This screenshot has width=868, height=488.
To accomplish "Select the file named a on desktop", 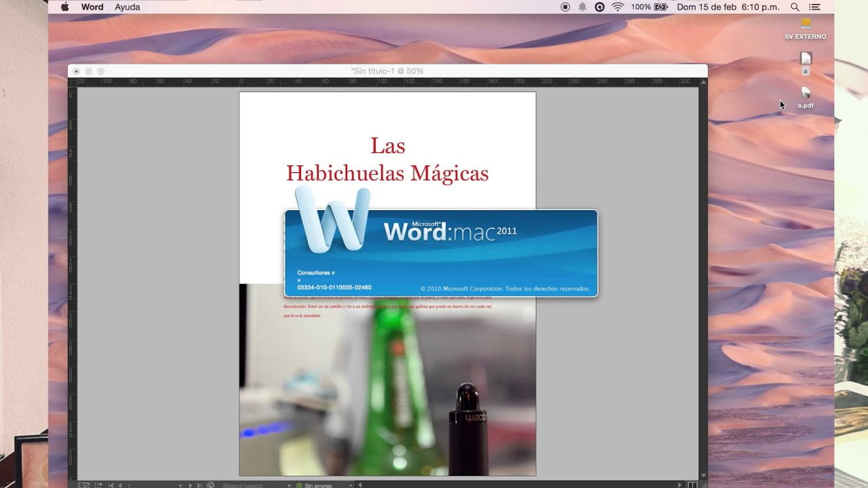I will coord(806,64).
